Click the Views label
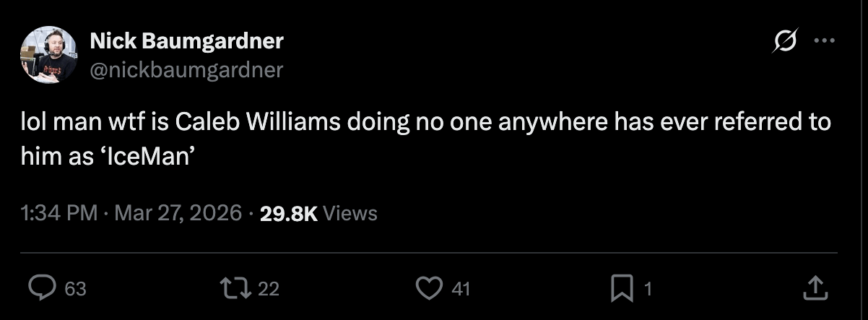The height and width of the screenshot is (320, 868). (x=350, y=213)
